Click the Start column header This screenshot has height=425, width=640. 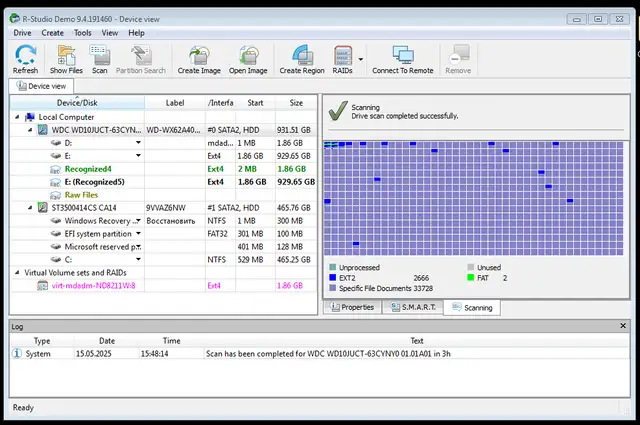coord(255,103)
